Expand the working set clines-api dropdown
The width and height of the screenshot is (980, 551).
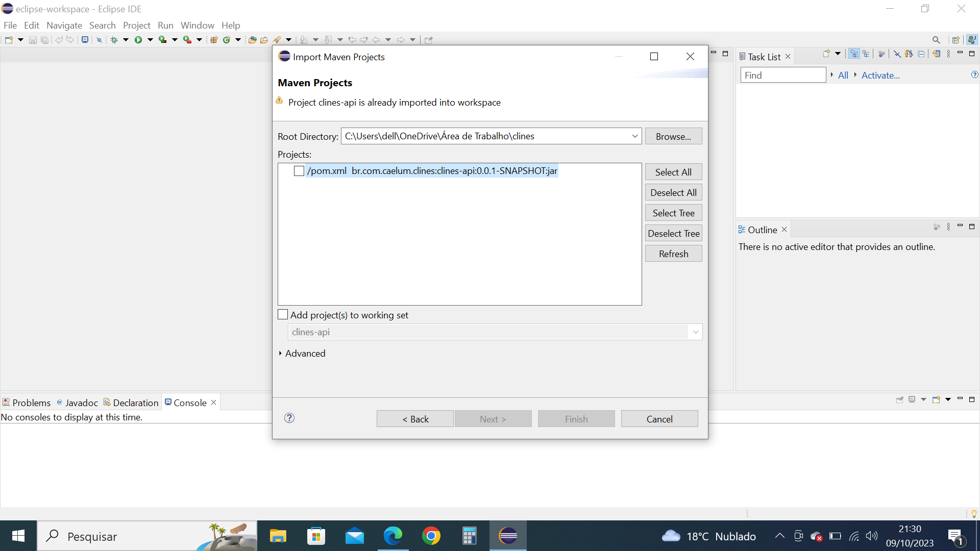[695, 332]
